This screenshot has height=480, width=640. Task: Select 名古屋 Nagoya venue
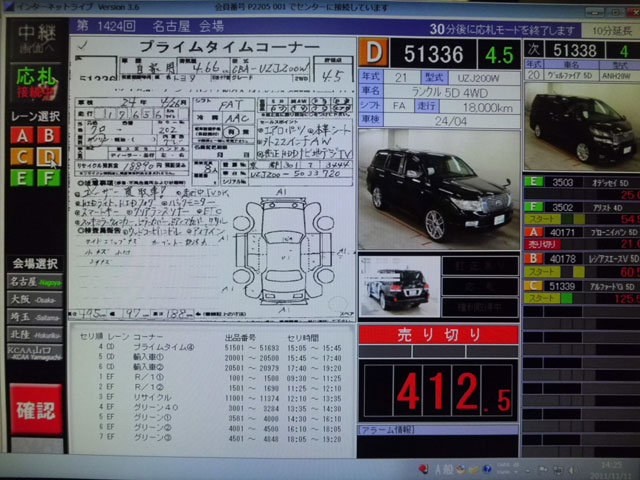click(35, 282)
